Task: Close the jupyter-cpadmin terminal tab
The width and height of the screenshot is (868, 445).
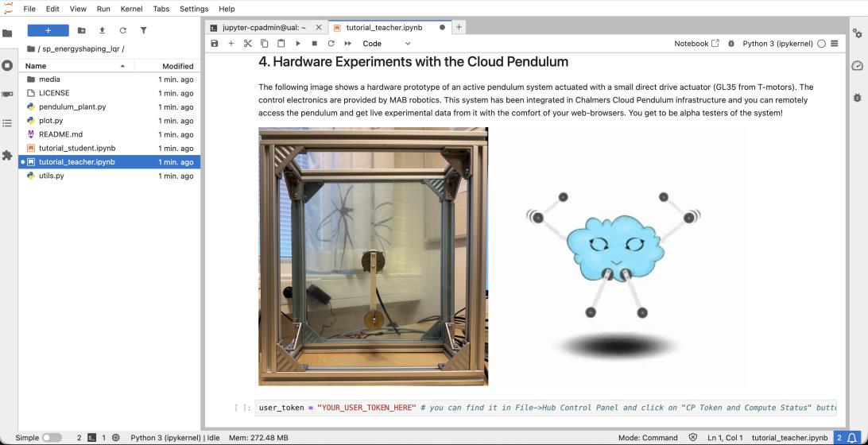Action: [319, 27]
